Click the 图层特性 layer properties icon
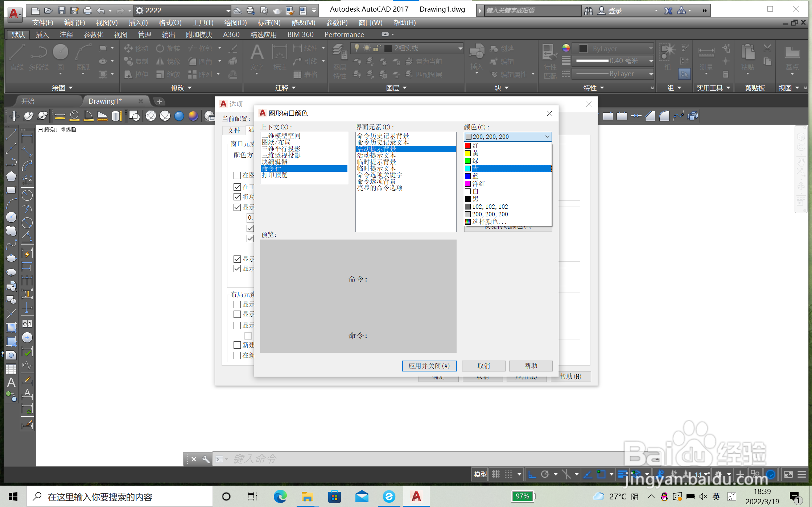812x507 pixels. [x=340, y=61]
